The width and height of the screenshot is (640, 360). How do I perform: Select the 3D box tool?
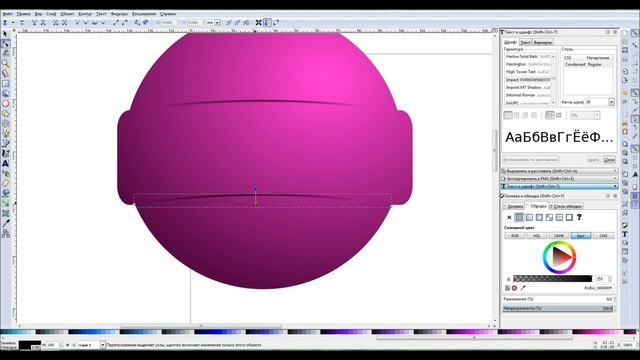5,93
